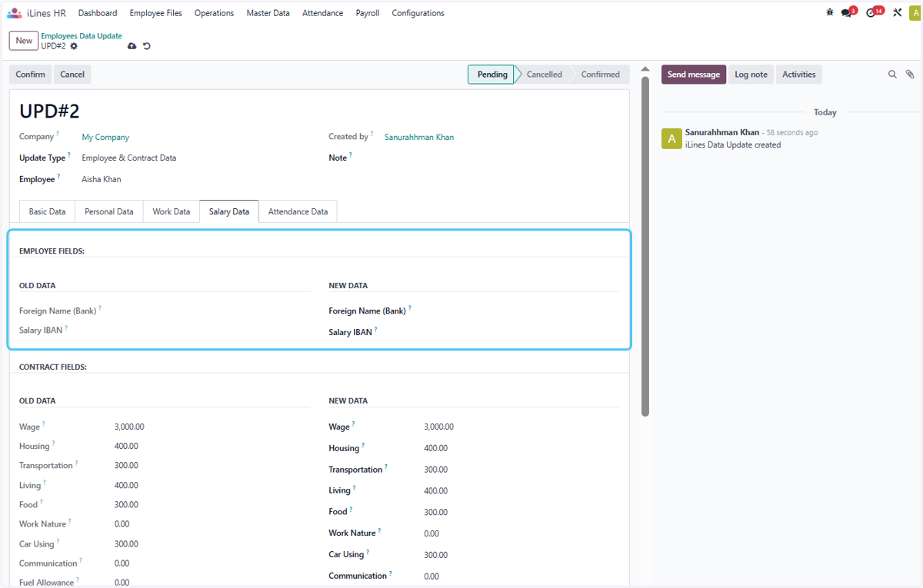
Task: Show help tooltip beside Created by label
Action: [372, 134]
